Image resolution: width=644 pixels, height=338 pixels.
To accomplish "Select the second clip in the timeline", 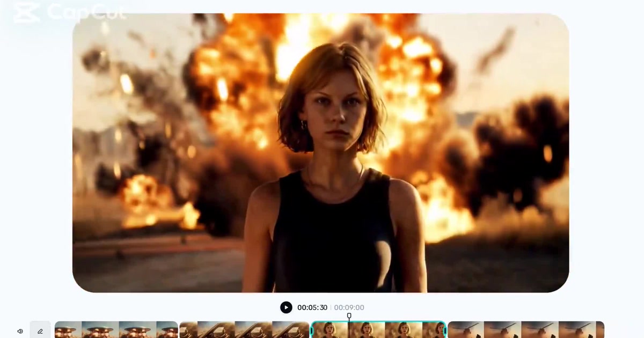I will pos(244,330).
